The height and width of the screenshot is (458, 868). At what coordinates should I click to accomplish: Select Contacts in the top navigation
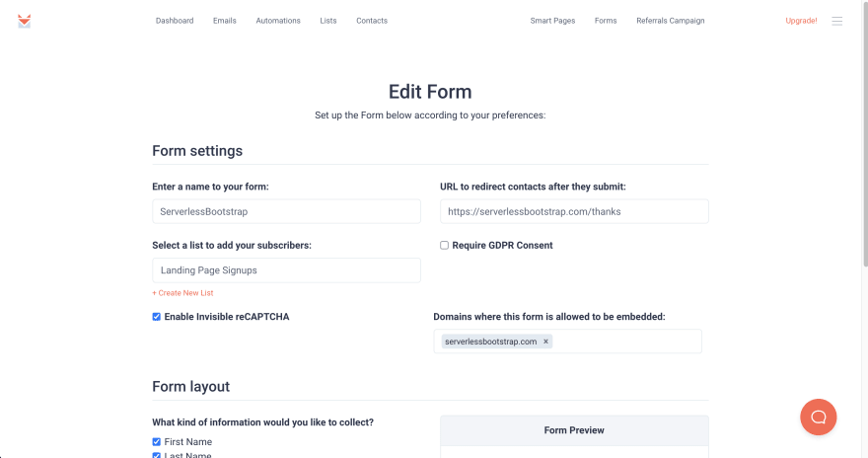[372, 21]
